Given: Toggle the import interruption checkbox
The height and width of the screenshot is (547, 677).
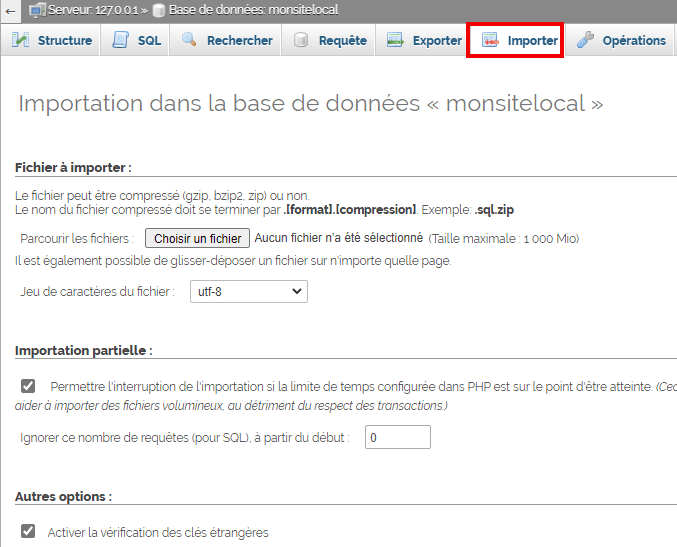Looking at the screenshot, I should coord(28,386).
